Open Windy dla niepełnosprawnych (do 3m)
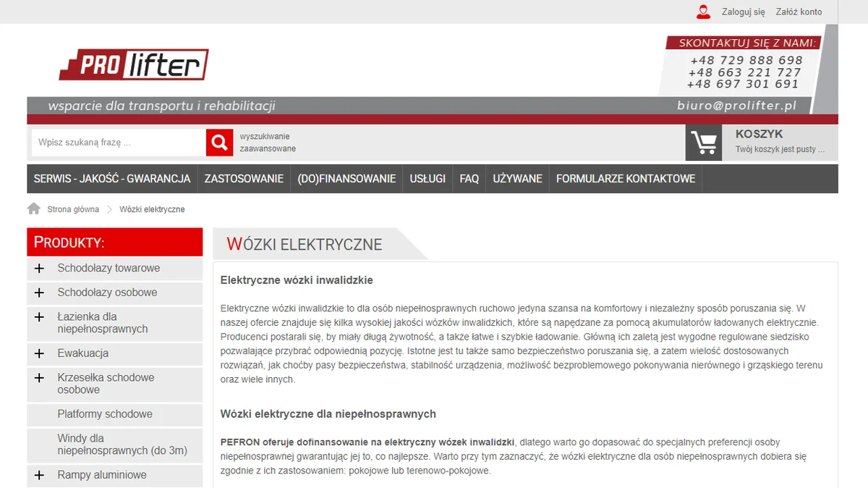 pos(122,445)
